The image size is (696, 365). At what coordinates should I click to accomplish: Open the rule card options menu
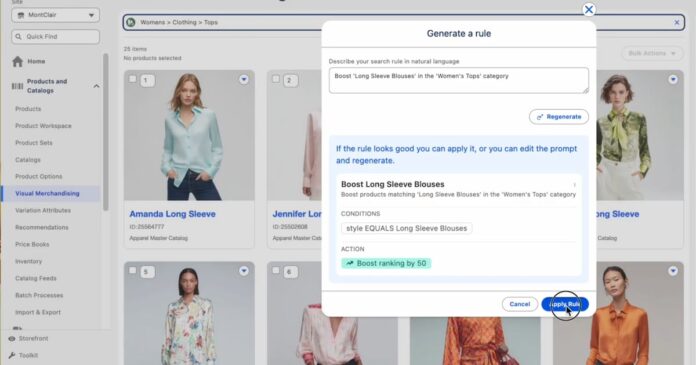(574, 185)
